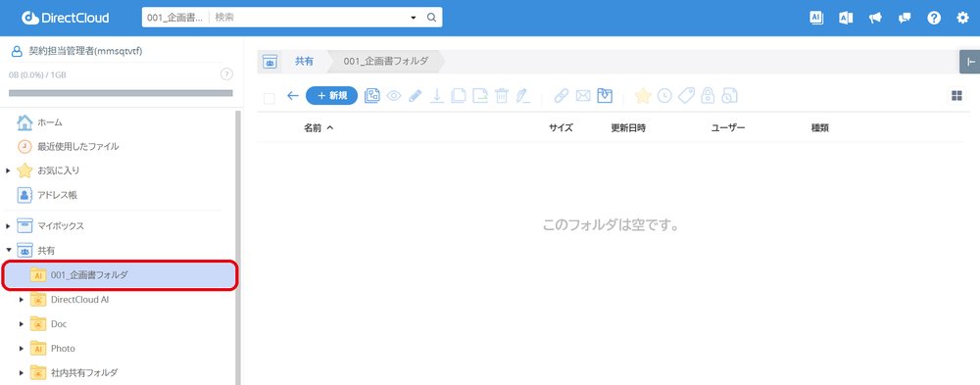The width and height of the screenshot is (980, 385).
Task: Open the Photo folder
Action: pyautogui.click(x=63, y=348)
